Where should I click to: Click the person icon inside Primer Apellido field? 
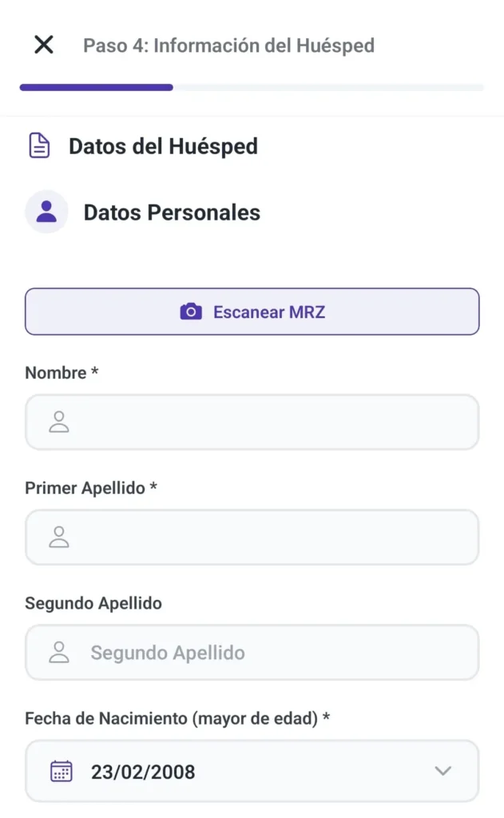click(58, 537)
